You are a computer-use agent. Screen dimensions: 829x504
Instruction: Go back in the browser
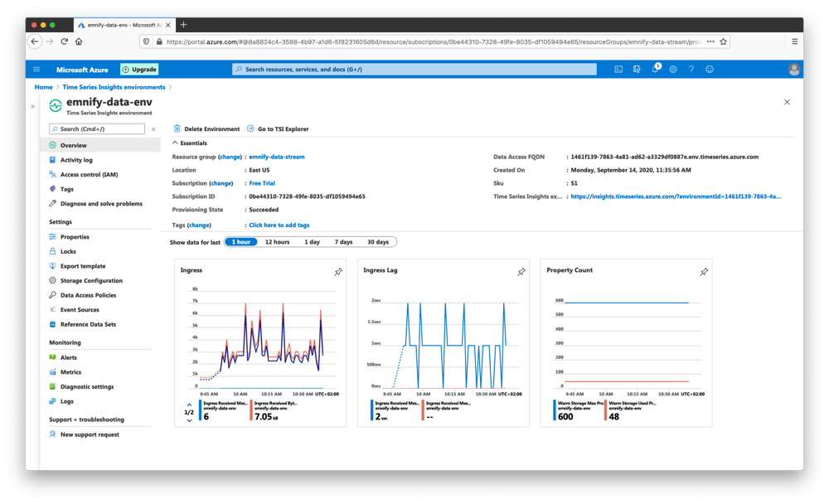34,41
